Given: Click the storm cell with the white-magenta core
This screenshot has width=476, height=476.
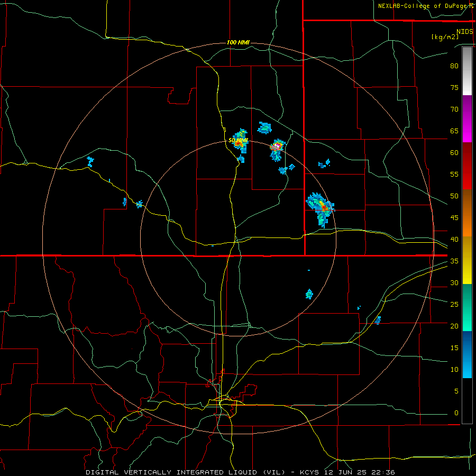Looking at the screenshot, I should (x=277, y=149).
